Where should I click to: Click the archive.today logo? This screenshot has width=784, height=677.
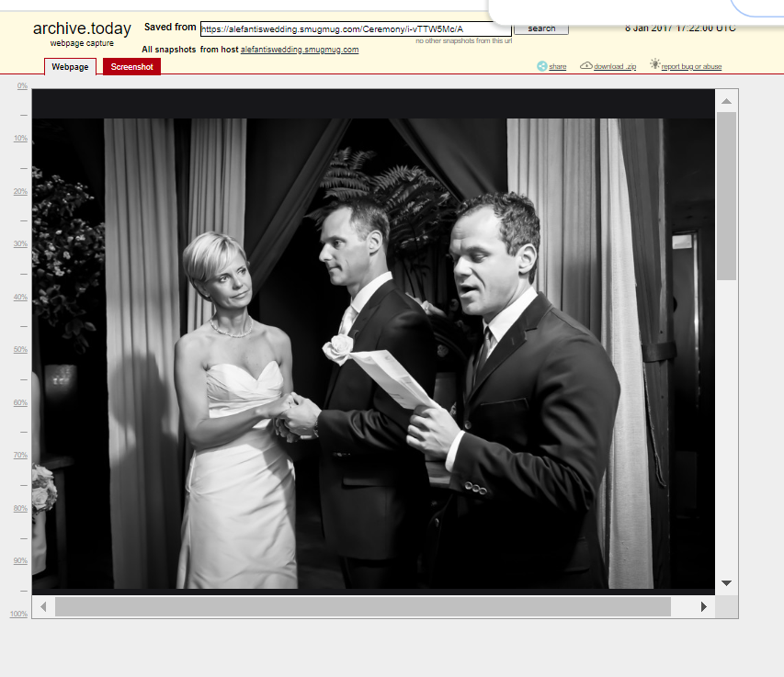(x=82, y=28)
